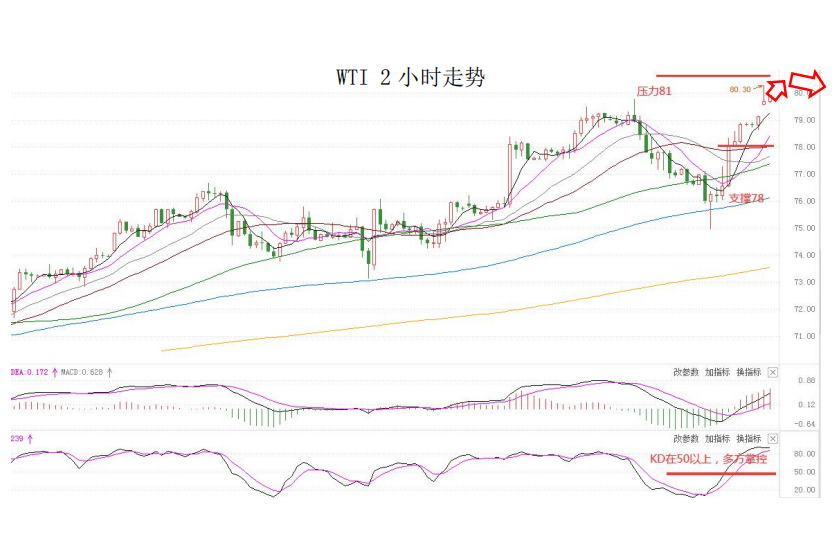Click the 79.00 price axis label

(x=804, y=120)
